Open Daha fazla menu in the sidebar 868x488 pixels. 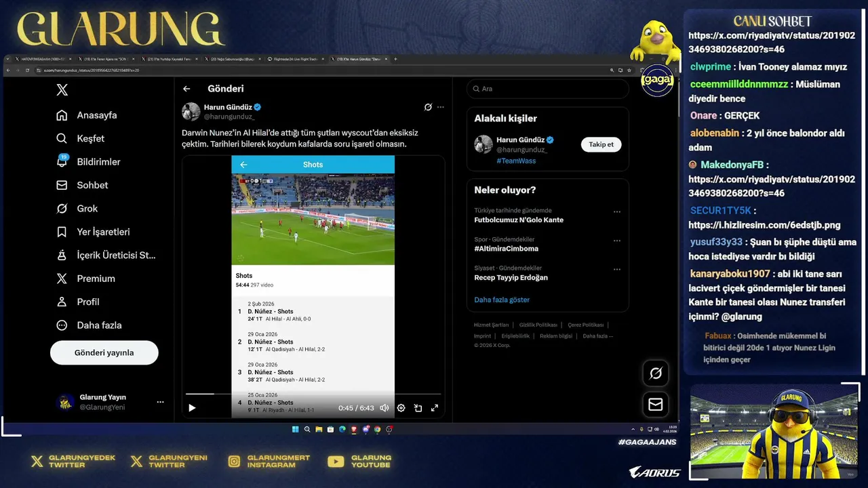point(89,325)
